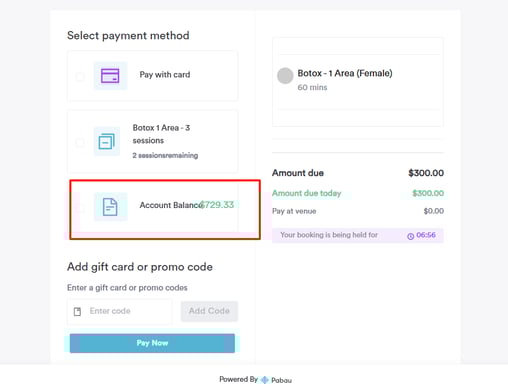Click the clock icon beside hold timer

tap(411, 236)
